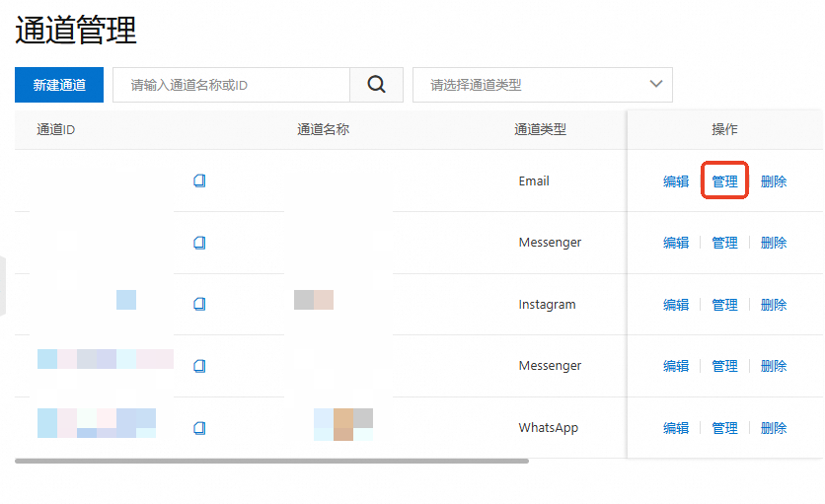This screenshot has width=825, height=504.
Task: Click 管理 for the Email channel
Action: (724, 181)
